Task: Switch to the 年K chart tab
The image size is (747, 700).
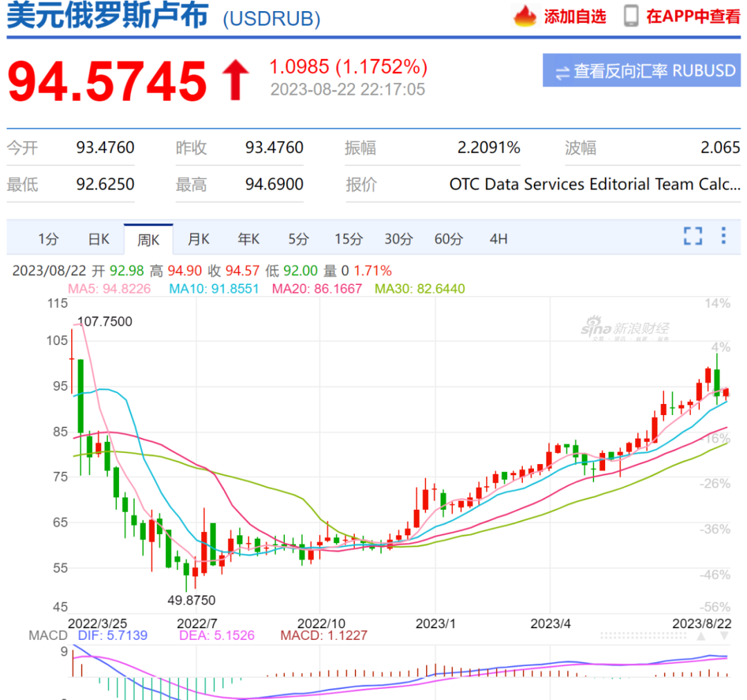Action: click(x=249, y=239)
